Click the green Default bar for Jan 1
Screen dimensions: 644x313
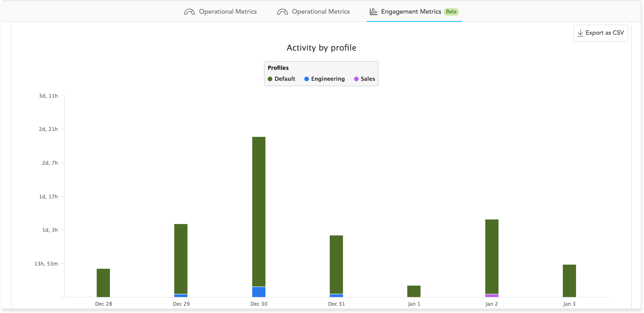pos(414,291)
